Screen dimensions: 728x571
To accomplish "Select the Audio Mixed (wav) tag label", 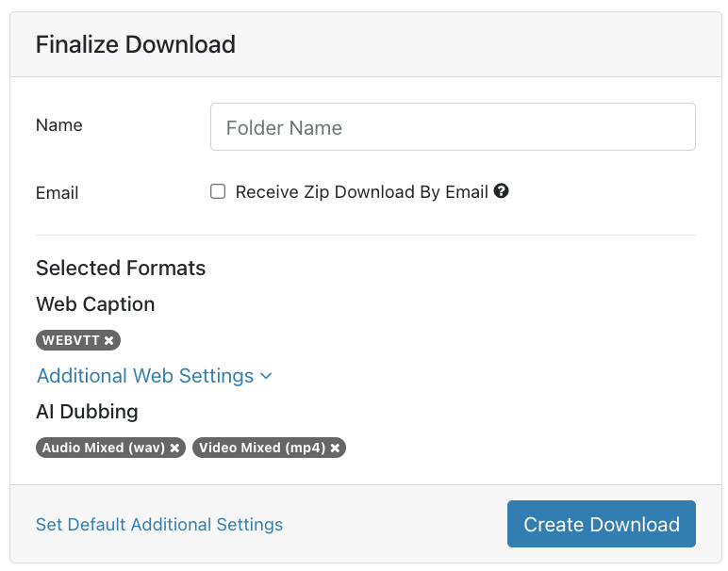I will click(104, 449).
